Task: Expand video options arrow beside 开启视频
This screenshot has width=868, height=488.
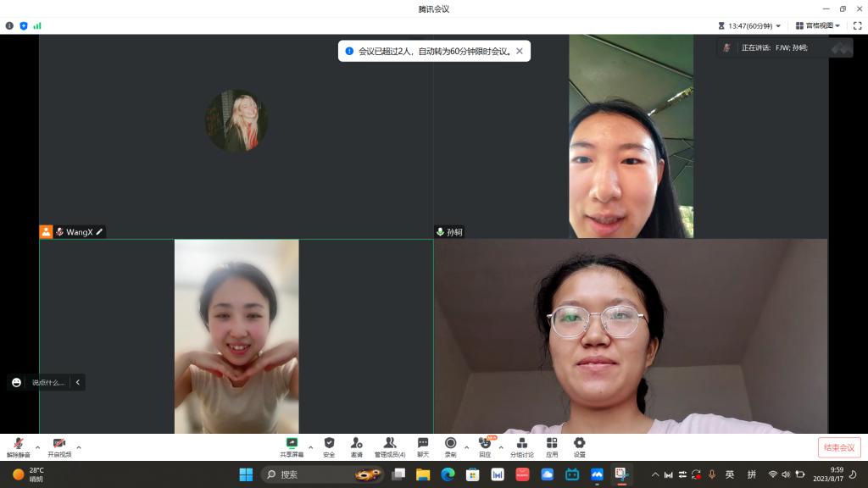Action: pos(79,446)
